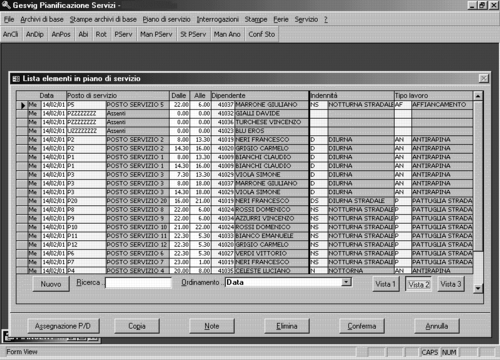The image size is (500, 360).
Task: Open the Stampe menu
Action: pos(256,19)
